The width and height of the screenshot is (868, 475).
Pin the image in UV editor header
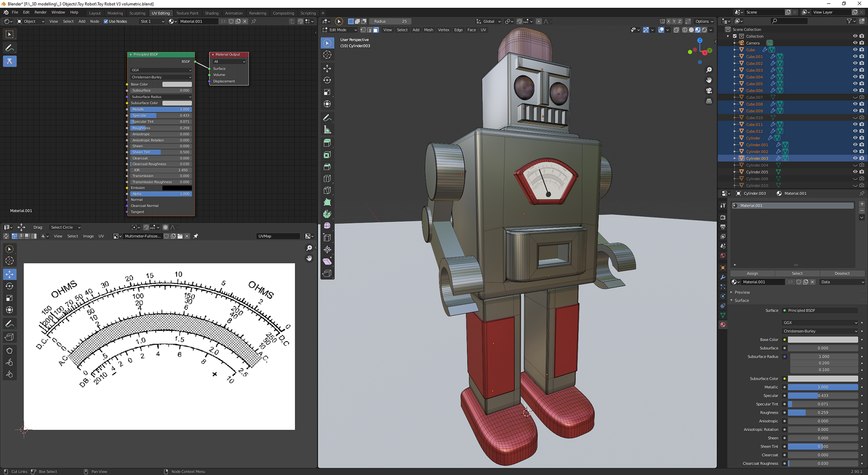point(196,236)
